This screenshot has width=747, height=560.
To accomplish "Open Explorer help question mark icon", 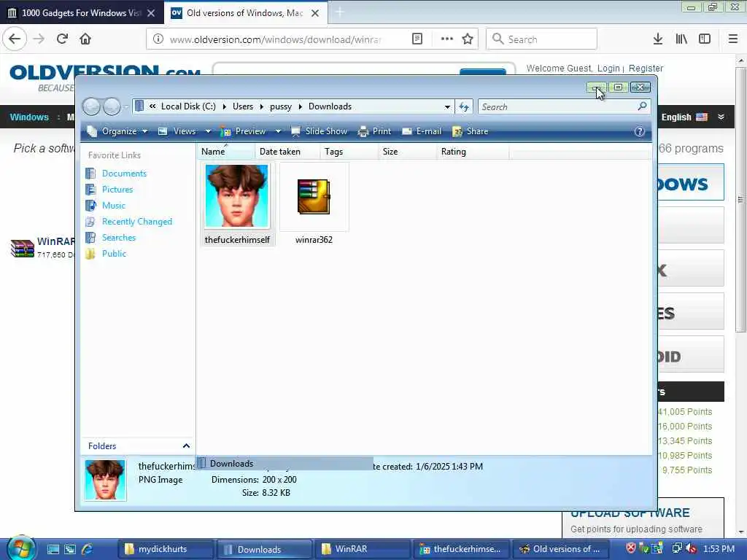I will 639,131.
